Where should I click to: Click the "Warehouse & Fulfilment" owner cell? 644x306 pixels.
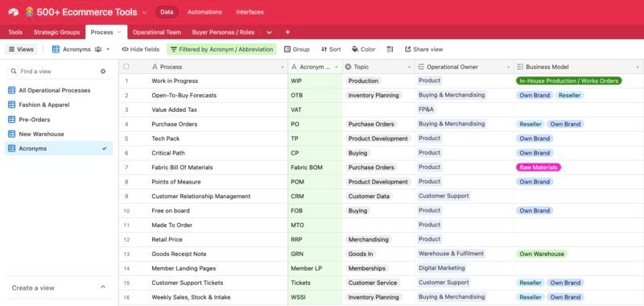464,254
